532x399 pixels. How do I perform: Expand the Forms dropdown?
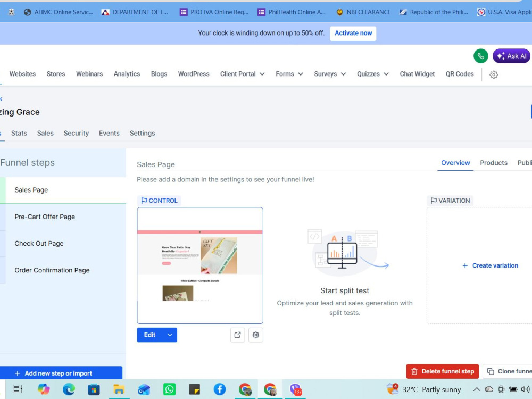click(289, 74)
